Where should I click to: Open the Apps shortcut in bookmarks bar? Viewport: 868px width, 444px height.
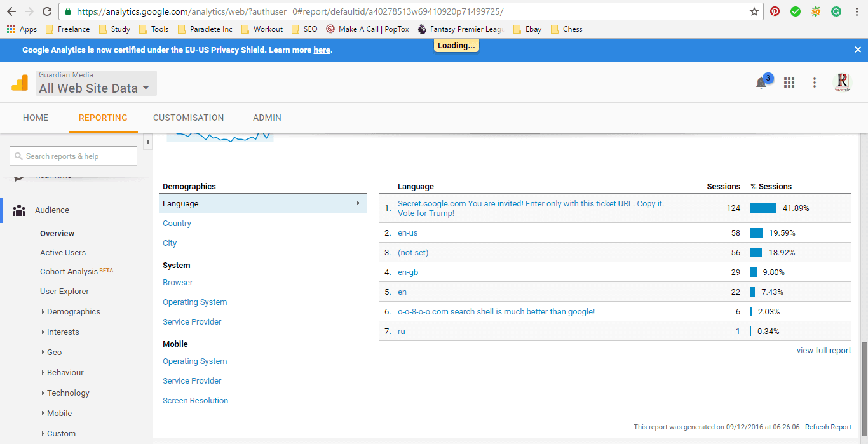[x=22, y=29]
